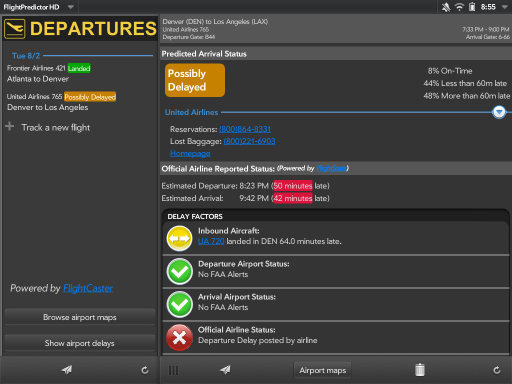Viewport: 512px width, 384px height.
Task: Click the Departure Airport Status green check icon
Action: 179,271
